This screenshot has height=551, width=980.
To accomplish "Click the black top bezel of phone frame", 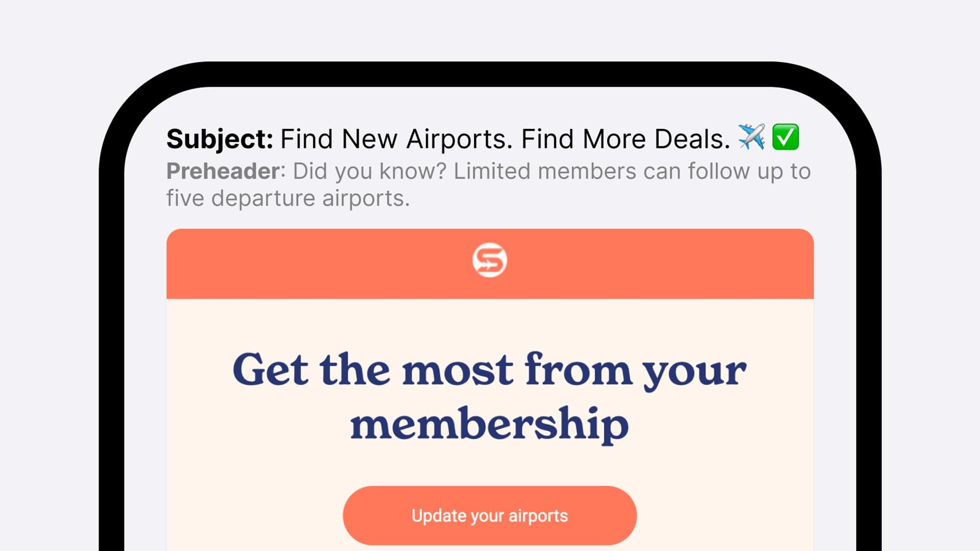I will [x=490, y=74].
